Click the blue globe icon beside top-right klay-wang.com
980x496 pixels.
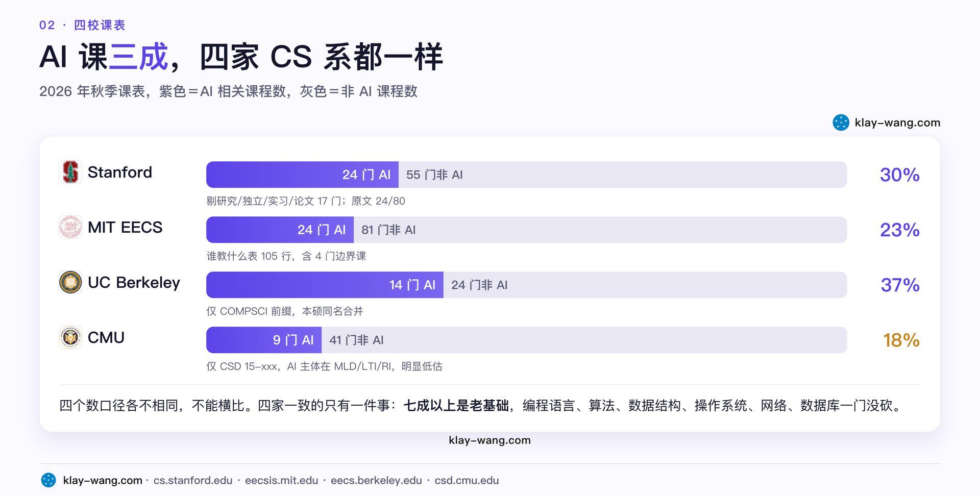click(x=841, y=122)
